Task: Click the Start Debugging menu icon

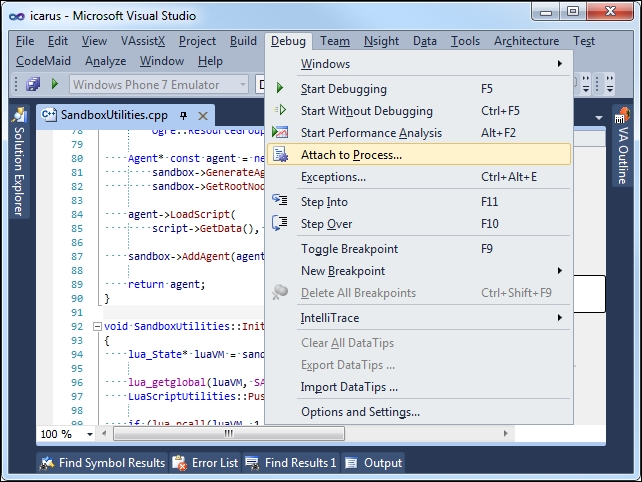Action: tap(280, 88)
